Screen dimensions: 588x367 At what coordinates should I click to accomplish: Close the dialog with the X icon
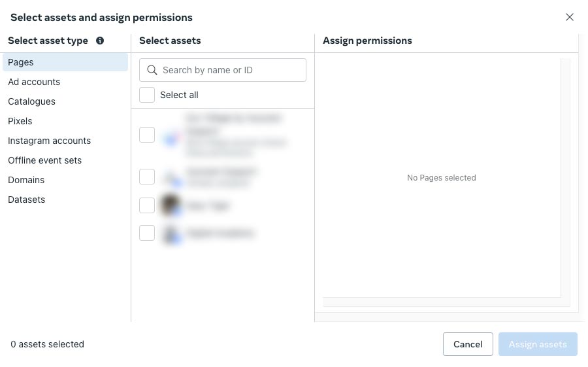click(x=569, y=17)
